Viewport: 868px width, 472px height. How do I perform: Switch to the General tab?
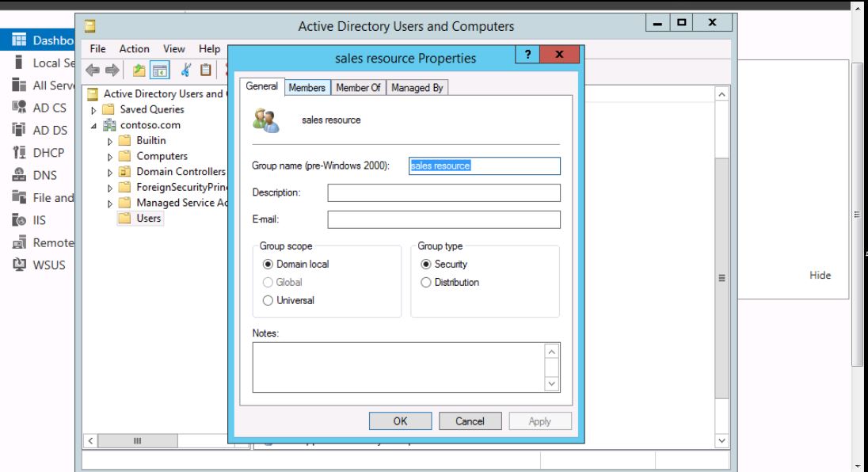262,86
